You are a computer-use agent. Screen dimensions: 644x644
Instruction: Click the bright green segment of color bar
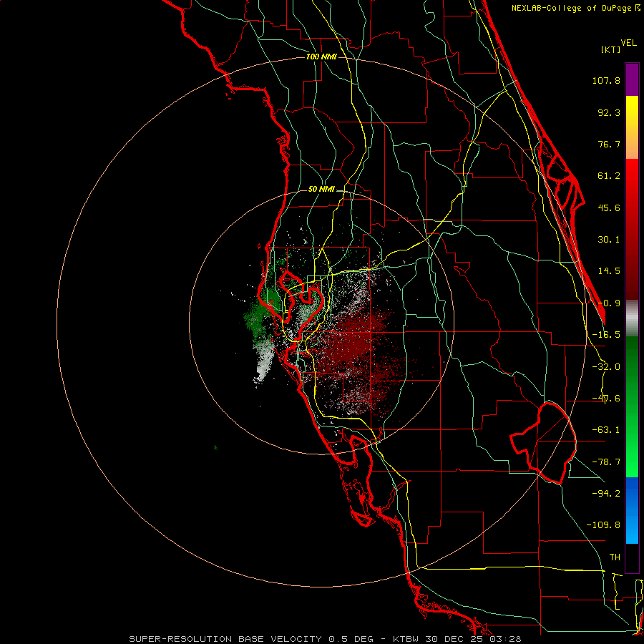632,406
